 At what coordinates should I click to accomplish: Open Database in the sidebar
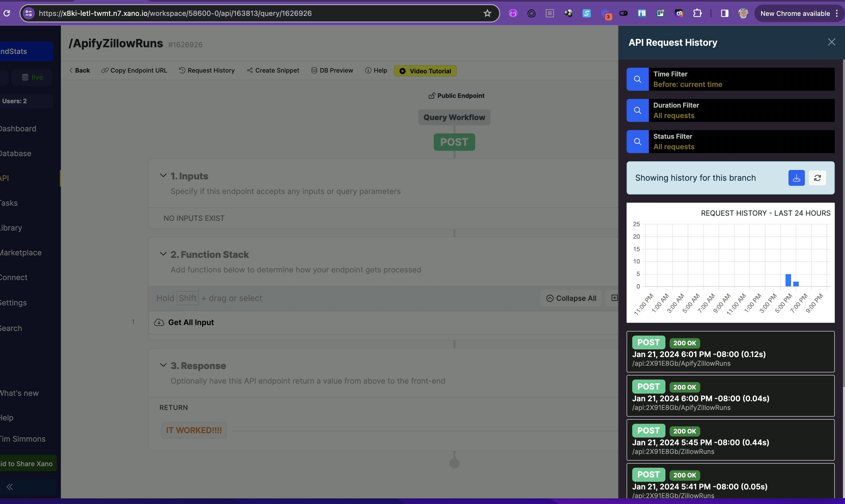pos(15,154)
